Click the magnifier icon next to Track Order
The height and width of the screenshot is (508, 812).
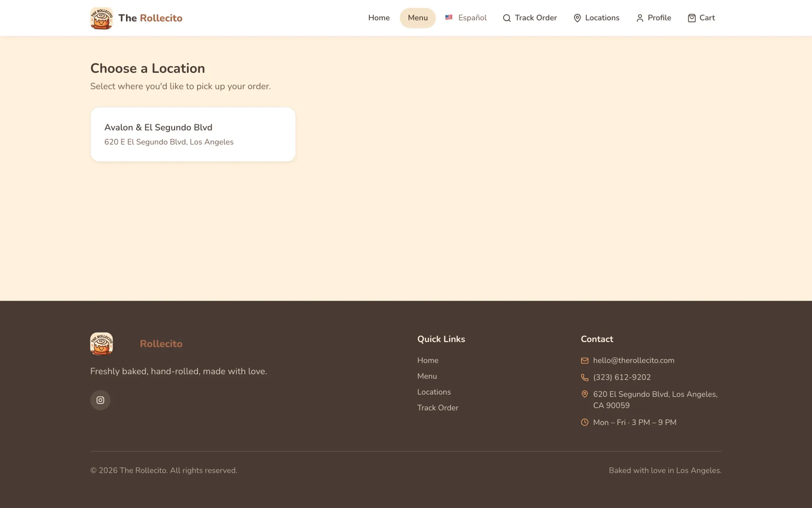tap(507, 18)
